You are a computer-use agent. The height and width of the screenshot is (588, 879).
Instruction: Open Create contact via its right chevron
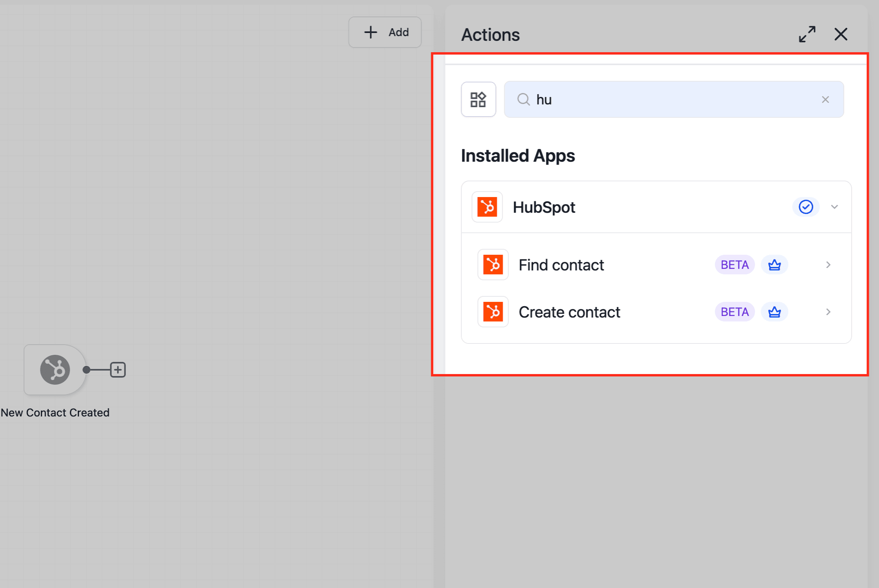click(x=828, y=312)
